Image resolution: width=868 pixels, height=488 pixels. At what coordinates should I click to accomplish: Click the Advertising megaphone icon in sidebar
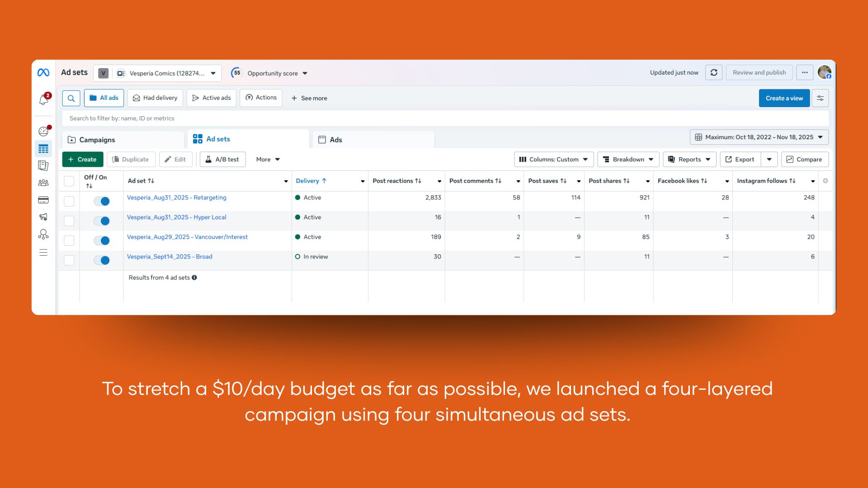click(43, 217)
